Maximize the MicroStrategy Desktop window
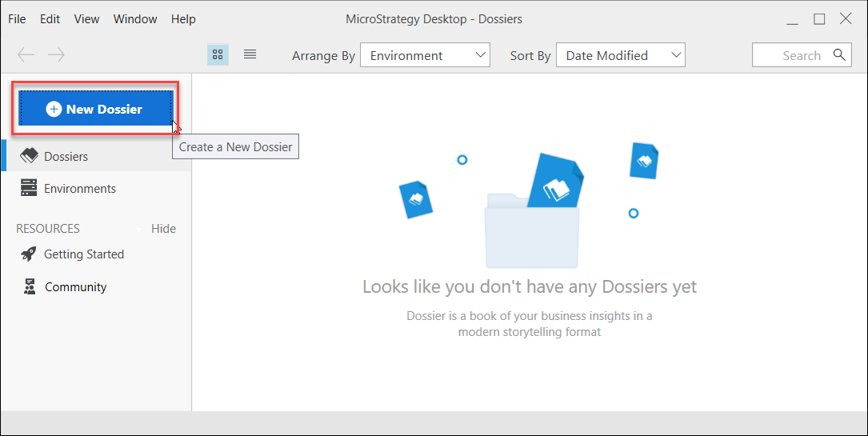The height and width of the screenshot is (436, 868). pyautogui.click(x=819, y=19)
